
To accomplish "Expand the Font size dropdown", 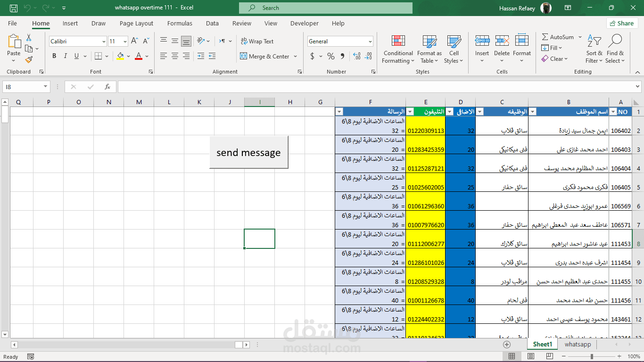I will pos(124,41).
